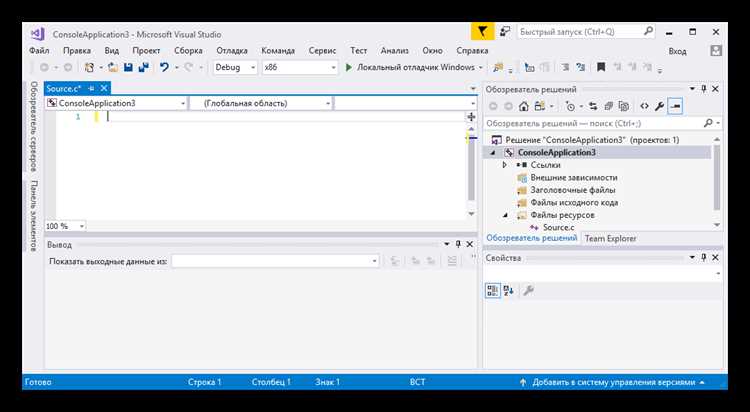
Task: Undo the last action with the toolbar icon
Action: click(164, 67)
